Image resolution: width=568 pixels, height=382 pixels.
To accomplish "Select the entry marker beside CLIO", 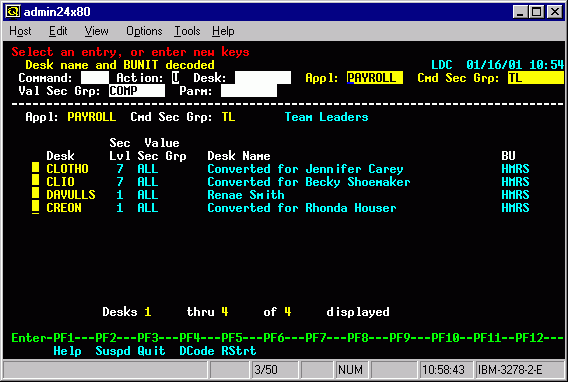I will [x=36, y=181].
